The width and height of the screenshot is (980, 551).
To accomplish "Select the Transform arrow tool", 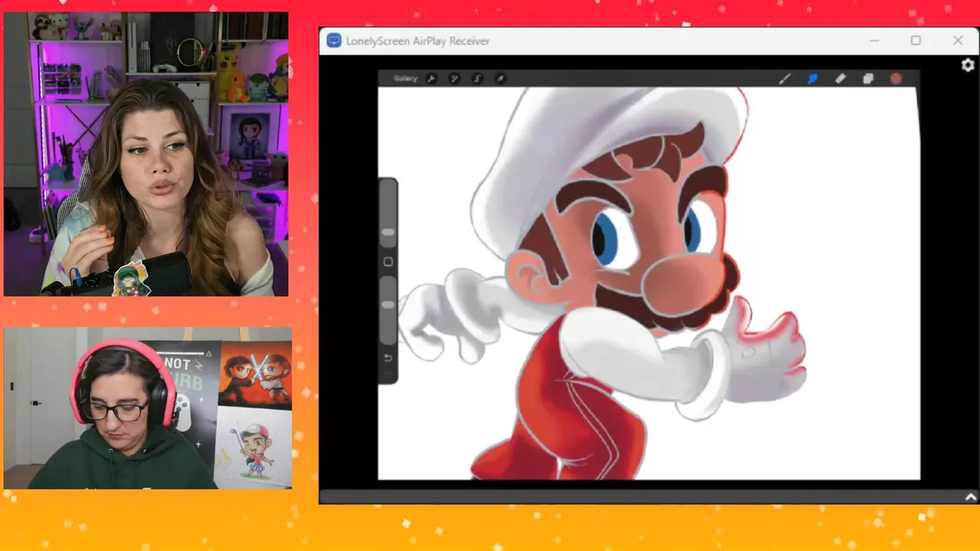I will (x=500, y=79).
